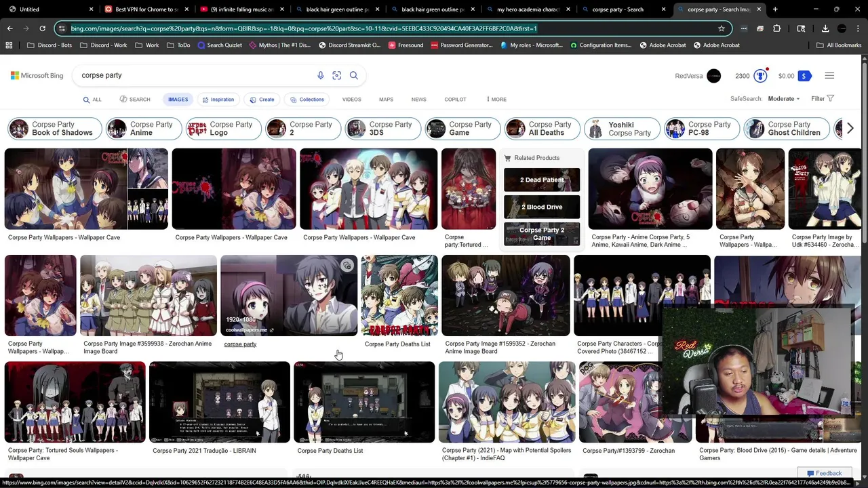
Task: Open the RedVersa profile avatar
Action: [713, 76]
